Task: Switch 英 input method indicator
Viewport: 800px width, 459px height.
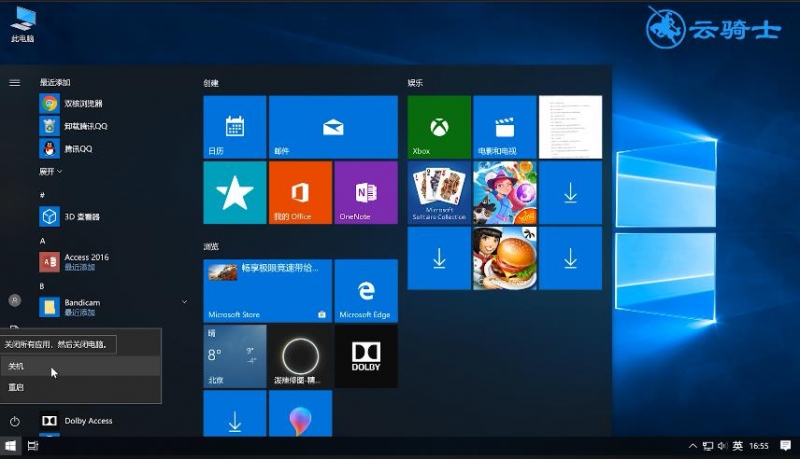Action: click(x=738, y=446)
